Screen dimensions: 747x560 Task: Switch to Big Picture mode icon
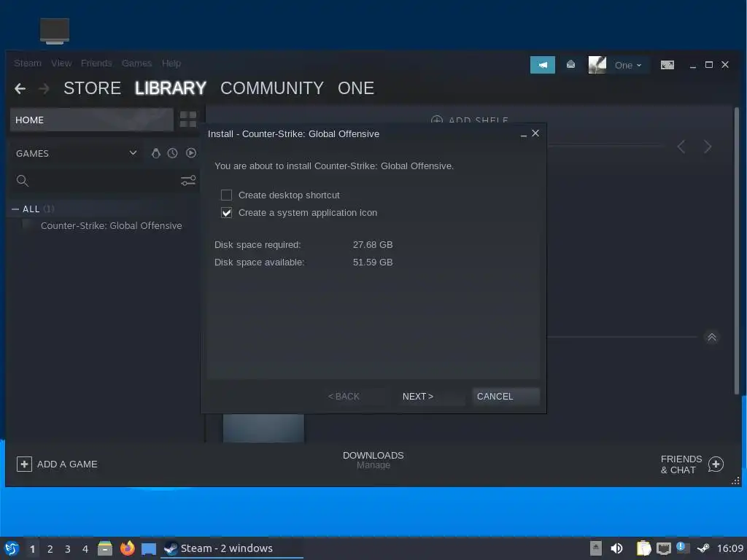(667, 65)
